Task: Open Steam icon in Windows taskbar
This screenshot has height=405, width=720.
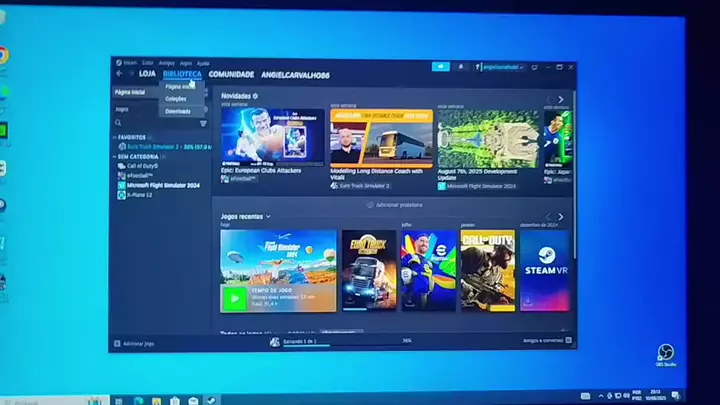Action: click(x=211, y=400)
